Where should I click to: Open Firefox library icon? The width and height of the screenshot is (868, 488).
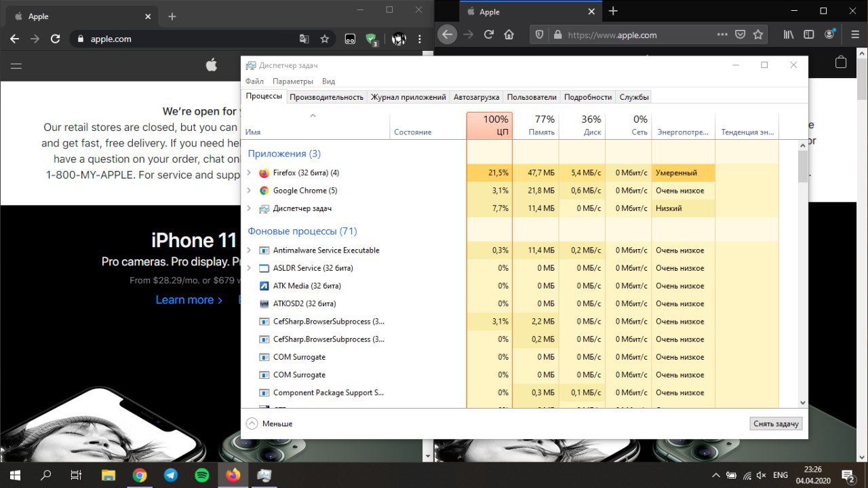click(789, 34)
